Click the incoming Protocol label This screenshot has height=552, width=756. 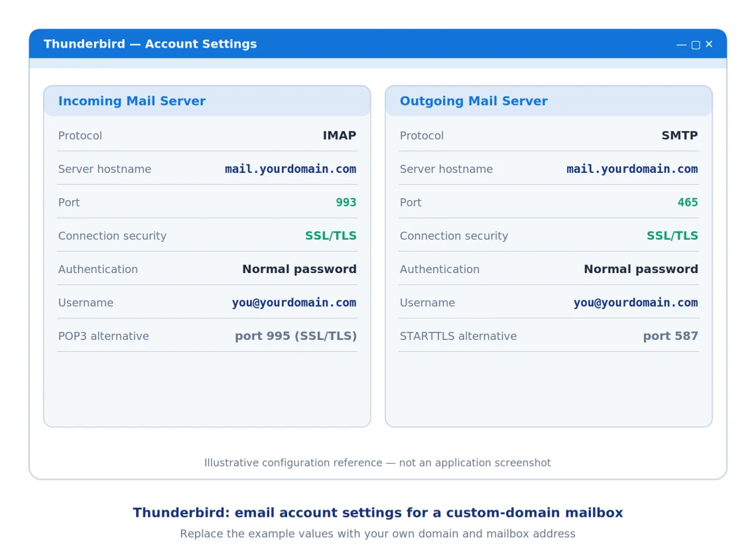pyautogui.click(x=80, y=136)
